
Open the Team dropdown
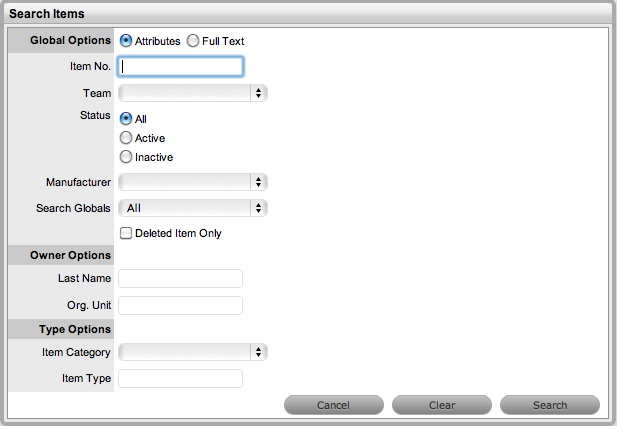click(192, 93)
